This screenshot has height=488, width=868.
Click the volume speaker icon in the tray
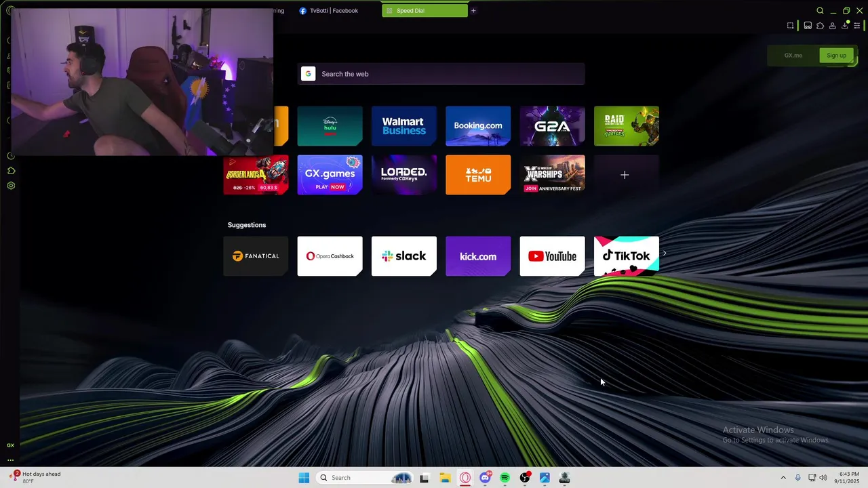[823, 478]
